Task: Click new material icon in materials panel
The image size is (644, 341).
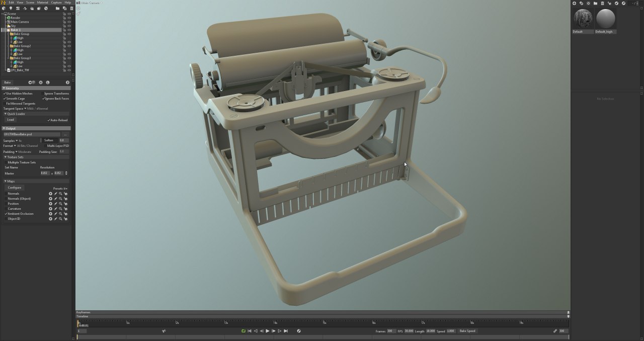Action: pyautogui.click(x=574, y=3)
